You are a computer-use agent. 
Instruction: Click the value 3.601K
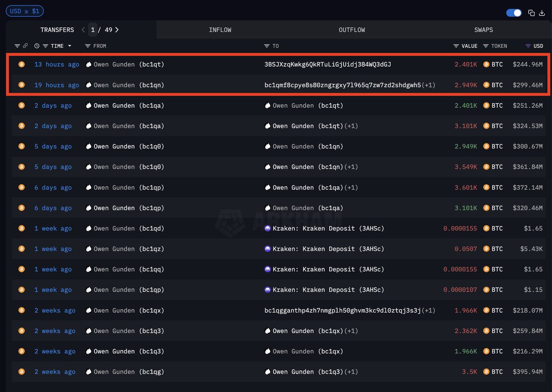466,188
